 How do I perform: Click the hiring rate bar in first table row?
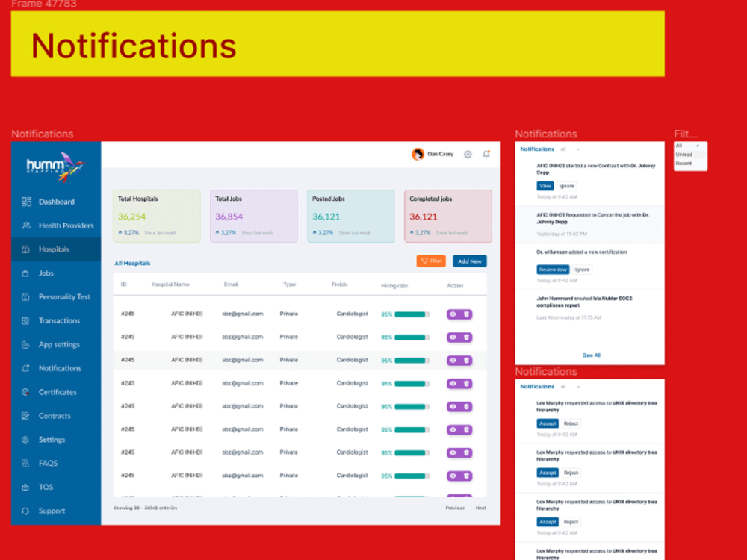click(x=412, y=314)
